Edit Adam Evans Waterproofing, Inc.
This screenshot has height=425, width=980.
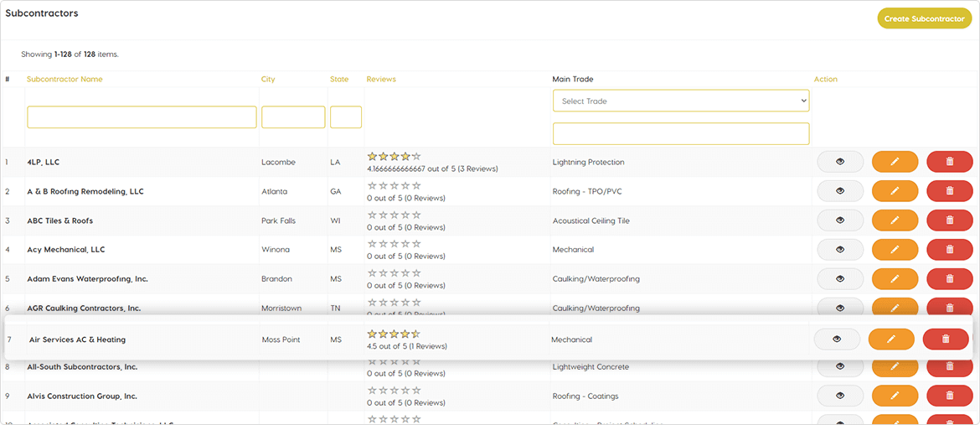point(895,278)
